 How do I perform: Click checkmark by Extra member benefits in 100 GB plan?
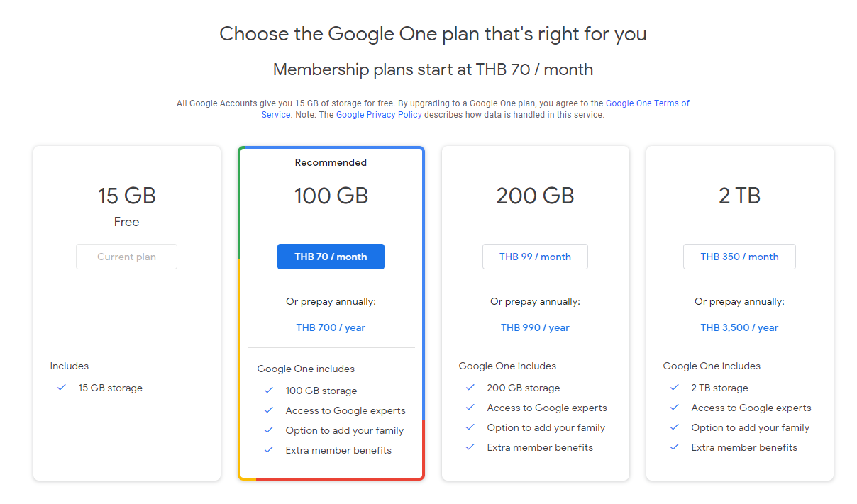[269, 450]
